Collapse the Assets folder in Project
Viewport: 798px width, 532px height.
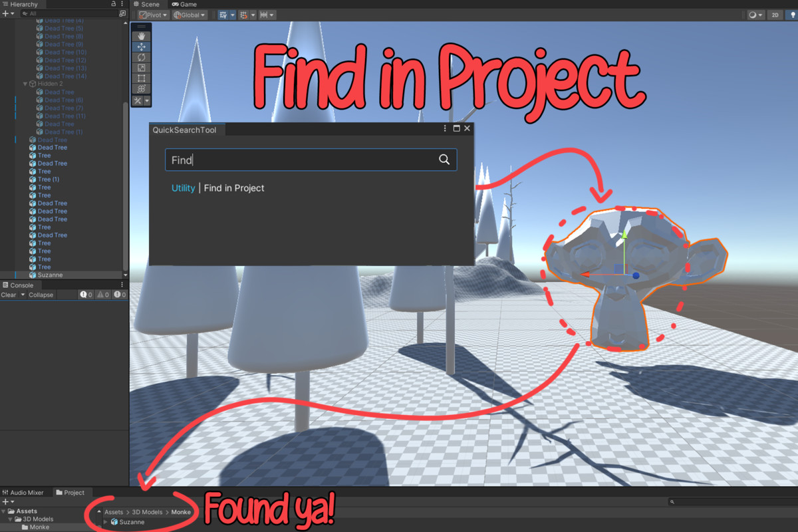[x=4, y=511]
